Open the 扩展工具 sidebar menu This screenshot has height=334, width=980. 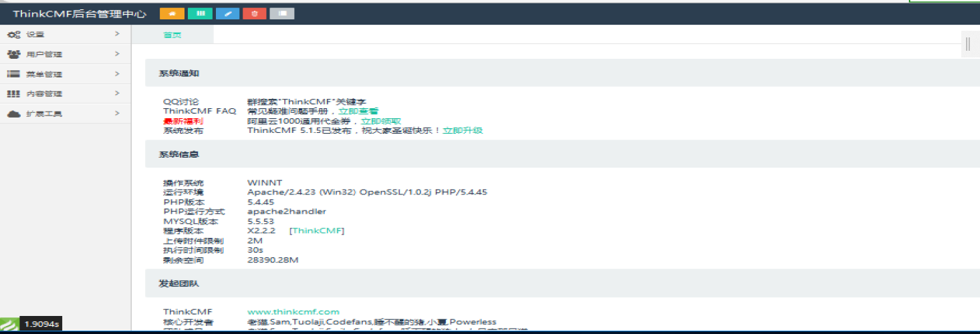pyautogui.click(x=66, y=114)
